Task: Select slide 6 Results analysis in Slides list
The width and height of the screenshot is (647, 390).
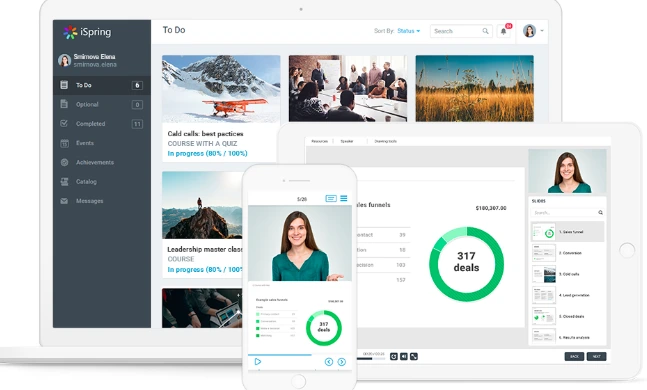Action: pyautogui.click(x=567, y=337)
